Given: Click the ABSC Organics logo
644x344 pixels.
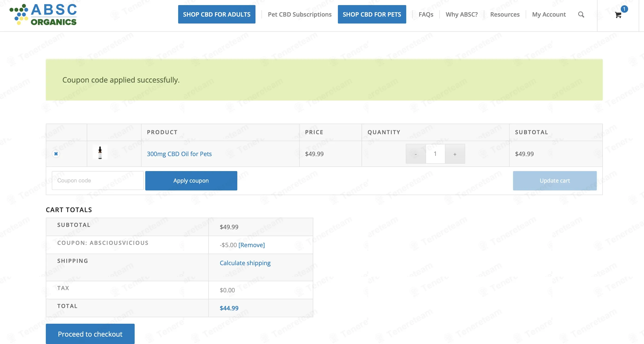Looking at the screenshot, I should tap(43, 14).
